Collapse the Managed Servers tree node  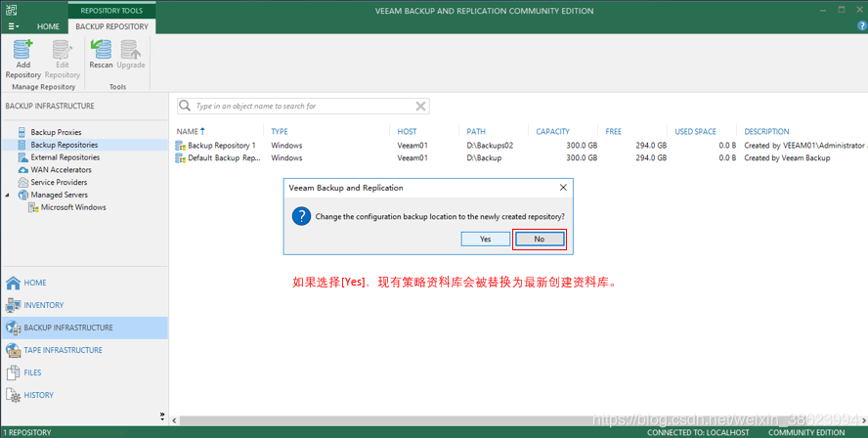click(7, 195)
